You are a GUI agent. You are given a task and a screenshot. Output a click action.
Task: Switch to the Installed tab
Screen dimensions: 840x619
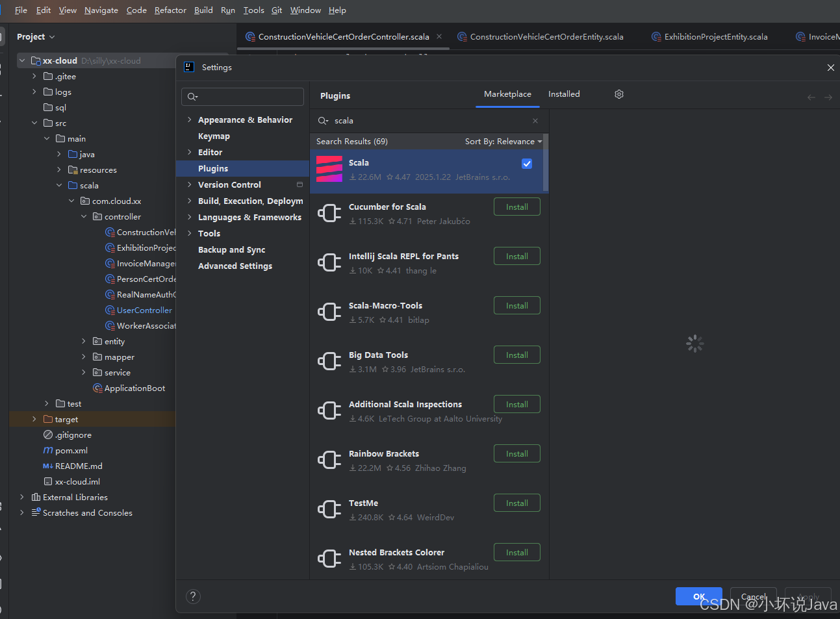pyautogui.click(x=564, y=94)
